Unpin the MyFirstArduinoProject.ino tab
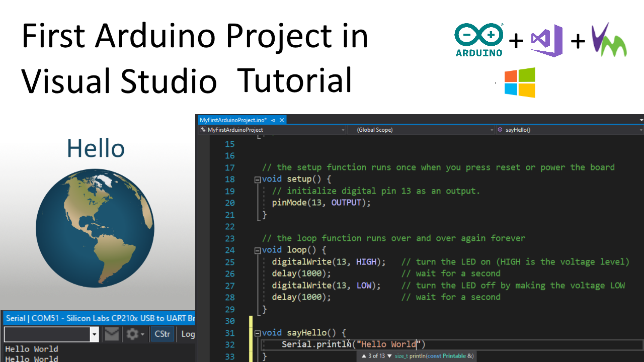Viewport: 644px width, 362px height. [x=273, y=120]
